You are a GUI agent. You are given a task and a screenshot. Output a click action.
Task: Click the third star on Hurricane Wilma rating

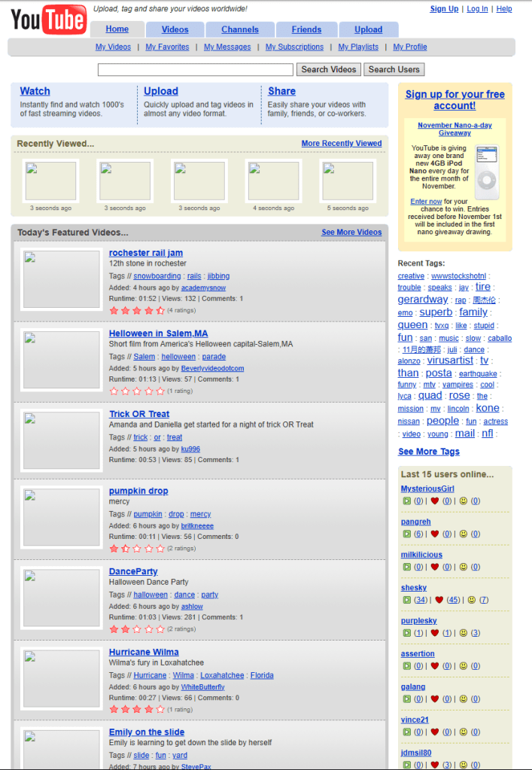tap(138, 709)
